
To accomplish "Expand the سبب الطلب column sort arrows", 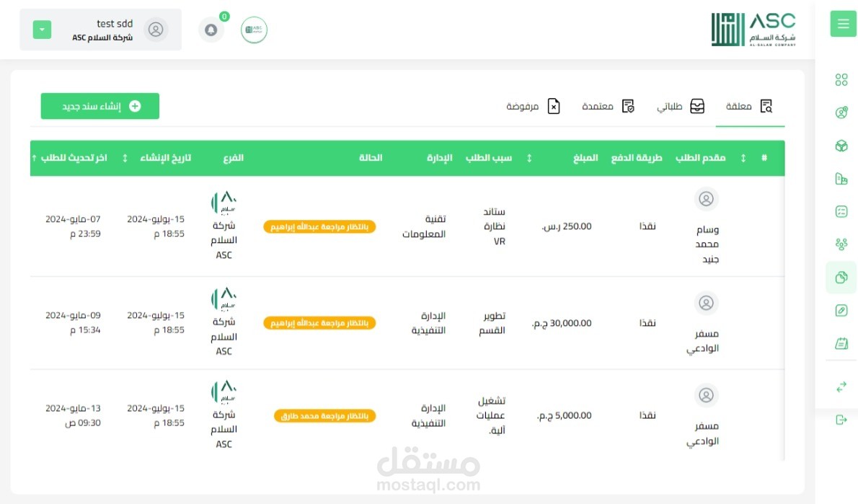I will (x=528, y=157).
